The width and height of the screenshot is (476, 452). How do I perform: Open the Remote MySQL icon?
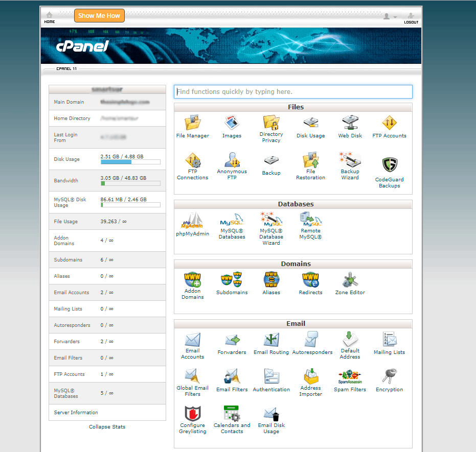point(310,219)
